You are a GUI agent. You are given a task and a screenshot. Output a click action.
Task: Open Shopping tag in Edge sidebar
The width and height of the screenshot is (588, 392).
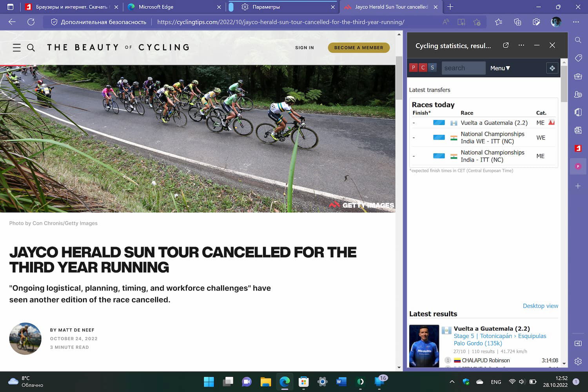click(578, 58)
